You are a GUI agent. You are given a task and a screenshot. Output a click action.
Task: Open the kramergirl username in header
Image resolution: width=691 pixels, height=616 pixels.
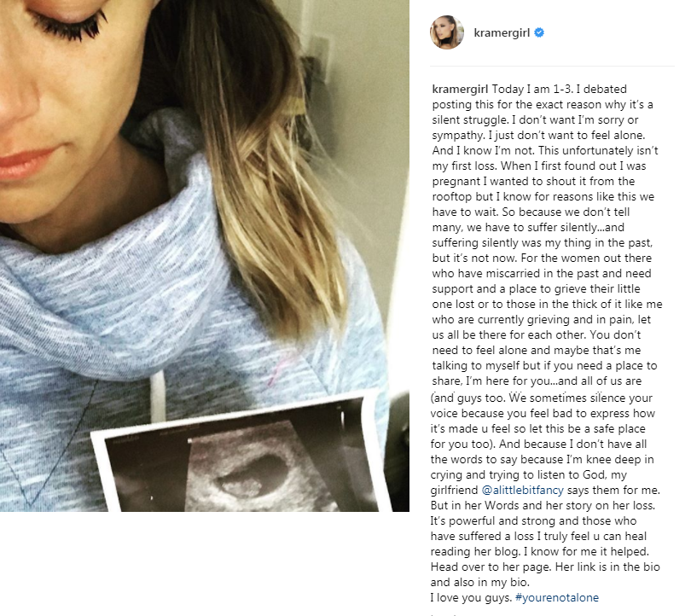[x=502, y=33]
